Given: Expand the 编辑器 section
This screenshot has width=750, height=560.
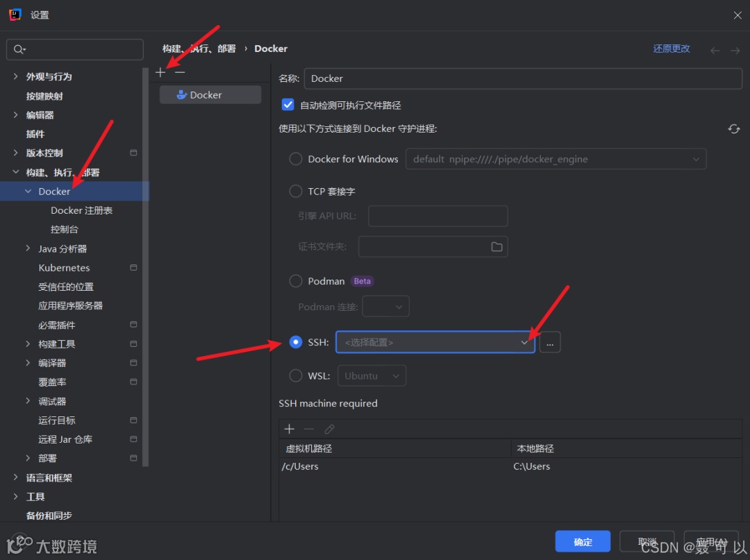Looking at the screenshot, I should point(15,114).
